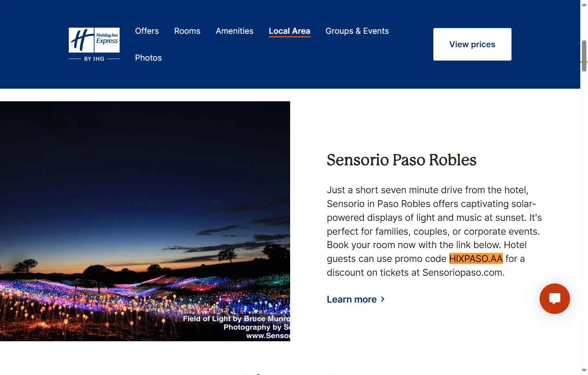Open the chat bubble widget
588x375 pixels.
555,299
